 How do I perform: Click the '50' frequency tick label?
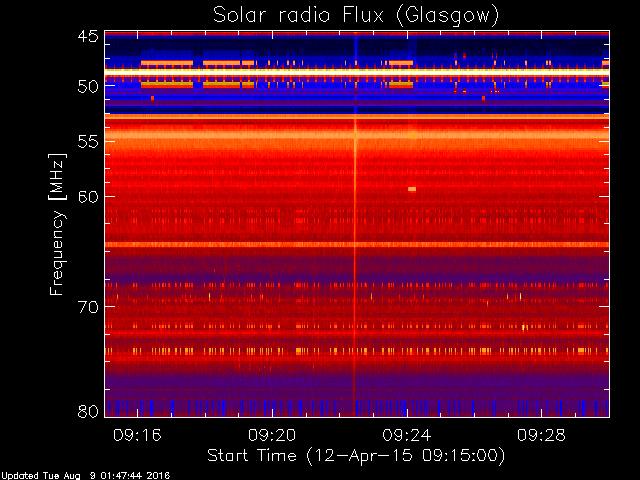[x=88, y=86]
